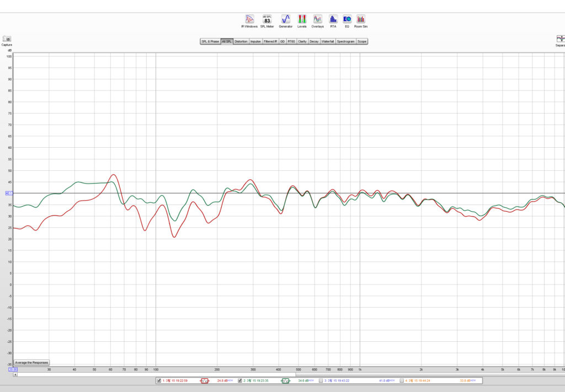Open smoothing selector for green trace

click(285, 380)
